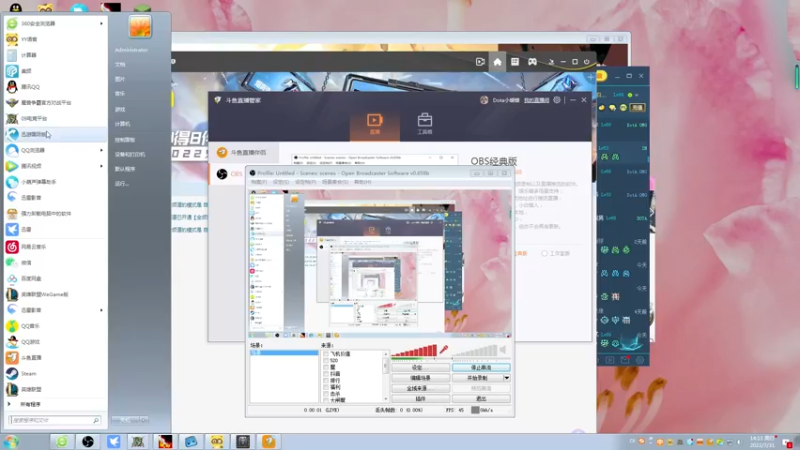Open Run... entry in Start menu
This screenshot has height=450, width=800.
coord(121,184)
